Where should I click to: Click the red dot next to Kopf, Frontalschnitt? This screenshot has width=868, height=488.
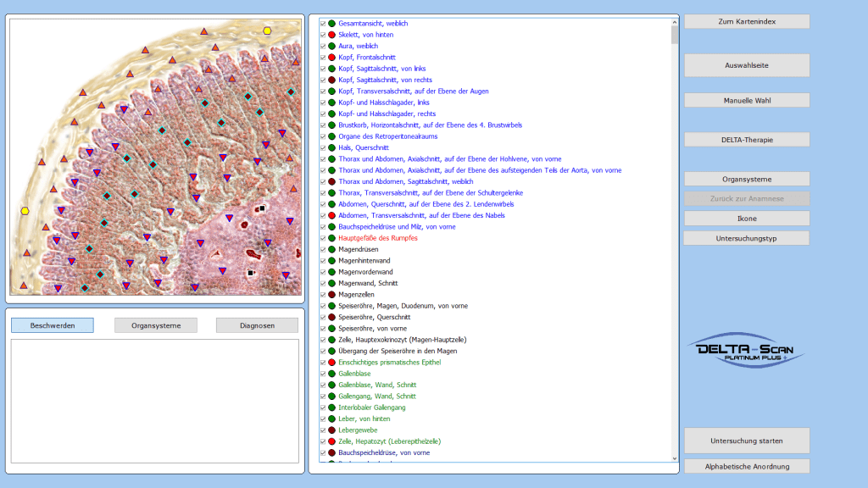point(332,57)
